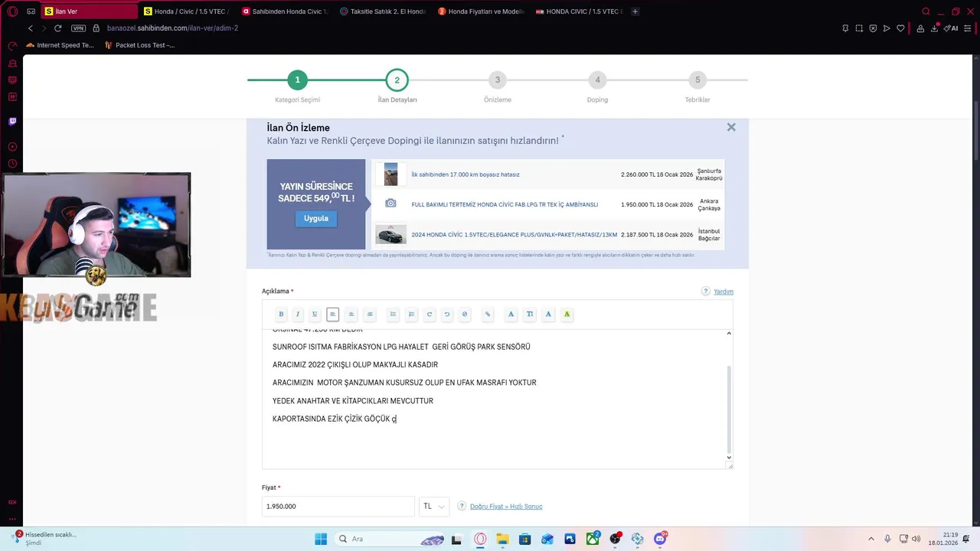
Task: Open the Opera menu logo
Action: coord(12,11)
